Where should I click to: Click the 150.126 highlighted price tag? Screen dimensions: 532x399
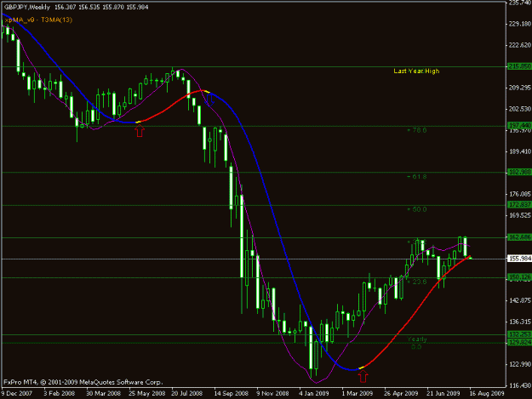[x=520, y=277]
